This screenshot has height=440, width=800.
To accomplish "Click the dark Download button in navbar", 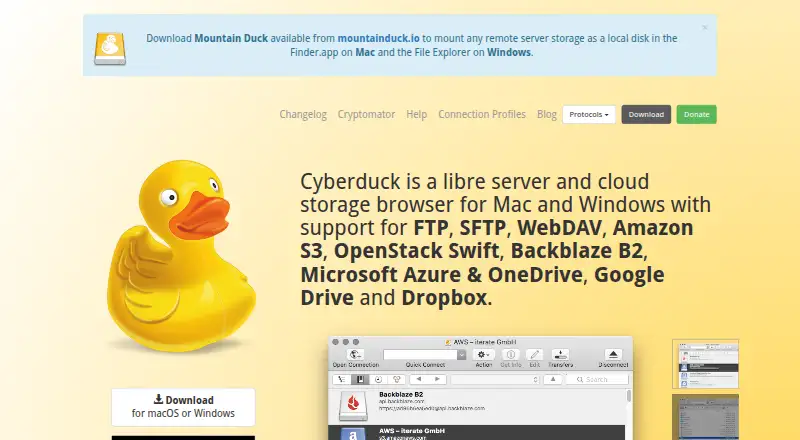I will (x=646, y=114).
